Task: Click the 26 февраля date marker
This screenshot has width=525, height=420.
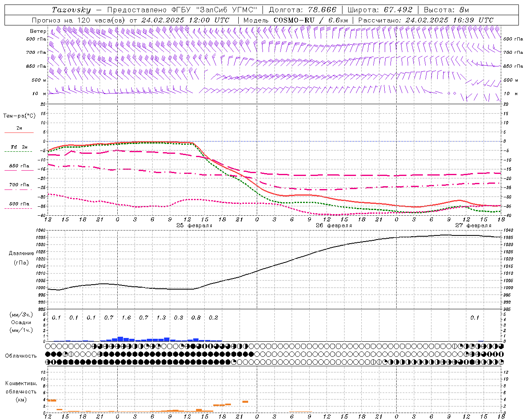Action: click(333, 226)
